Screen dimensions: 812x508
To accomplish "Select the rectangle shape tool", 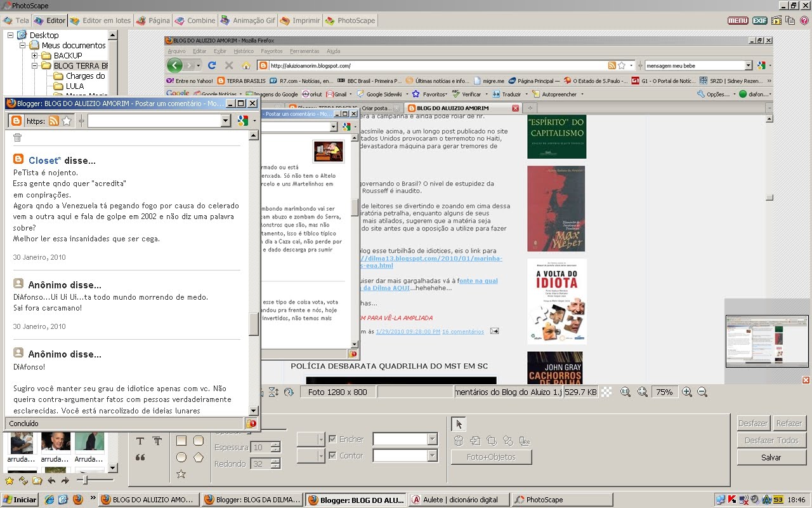I will pos(181,441).
